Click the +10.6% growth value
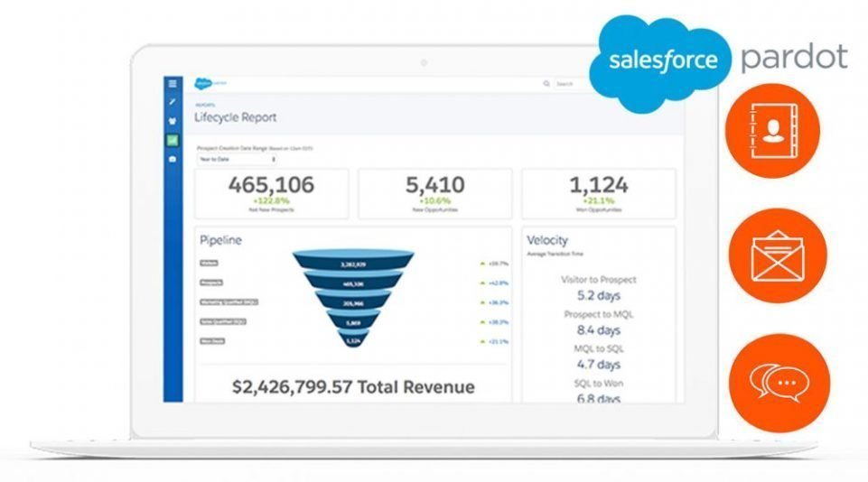The height and width of the screenshot is (482, 868). point(435,201)
